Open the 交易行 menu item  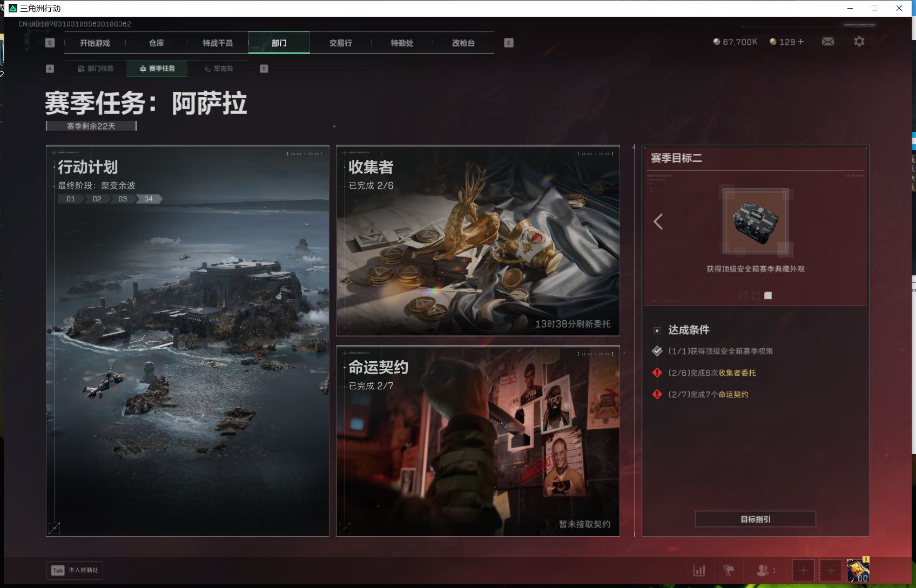point(341,43)
